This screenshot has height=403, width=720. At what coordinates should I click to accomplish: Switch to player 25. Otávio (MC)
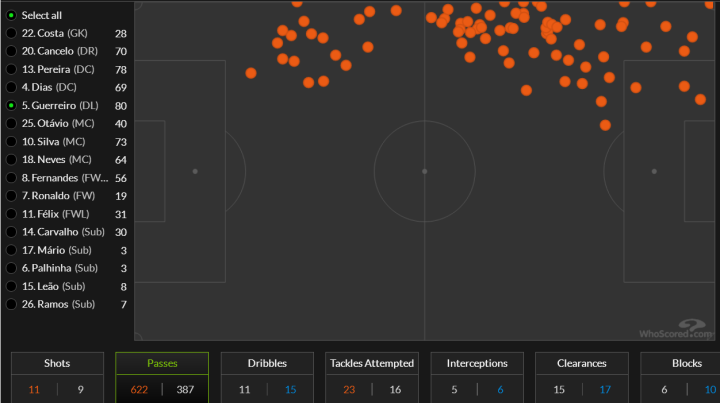point(11,123)
